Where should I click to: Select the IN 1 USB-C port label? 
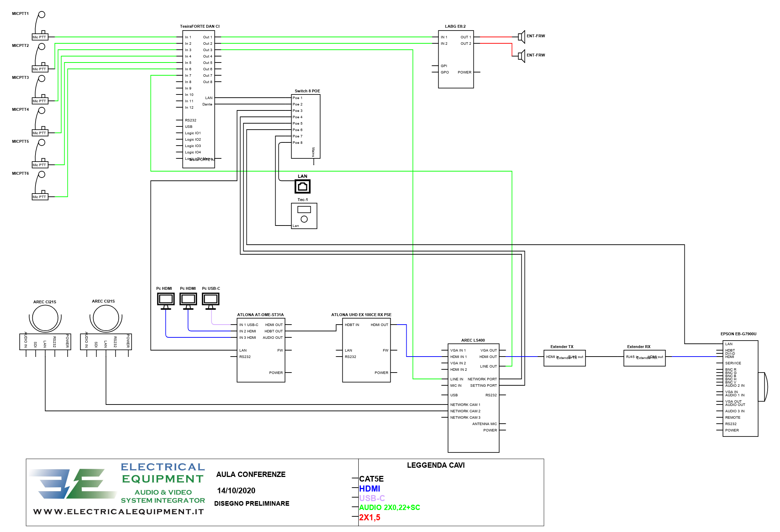click(249, 325)
